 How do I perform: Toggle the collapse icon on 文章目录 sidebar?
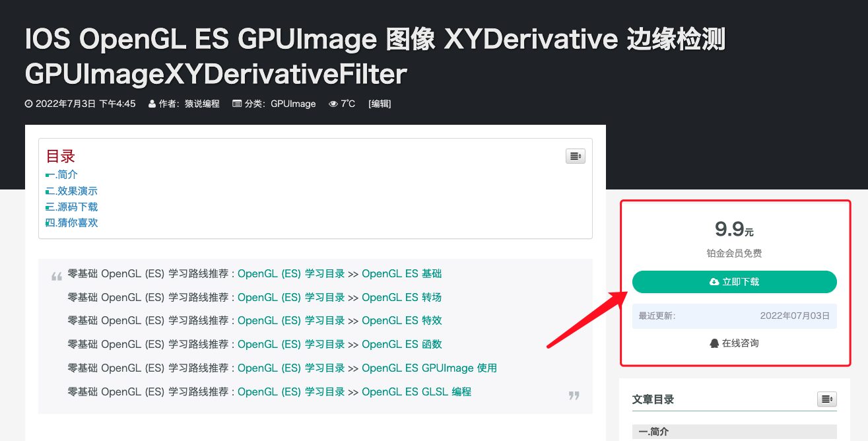point(827,399)
